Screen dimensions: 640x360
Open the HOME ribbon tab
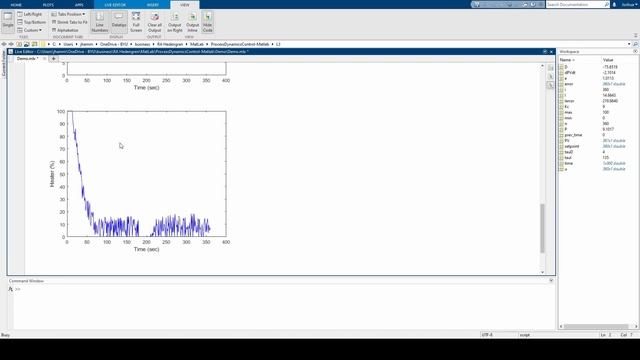(16, 5)
